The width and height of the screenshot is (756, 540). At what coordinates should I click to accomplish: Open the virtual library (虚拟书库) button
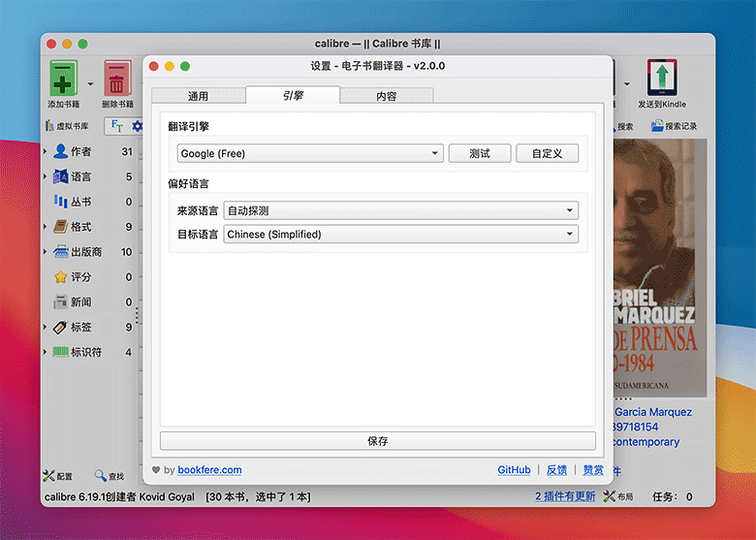[68, 126]
